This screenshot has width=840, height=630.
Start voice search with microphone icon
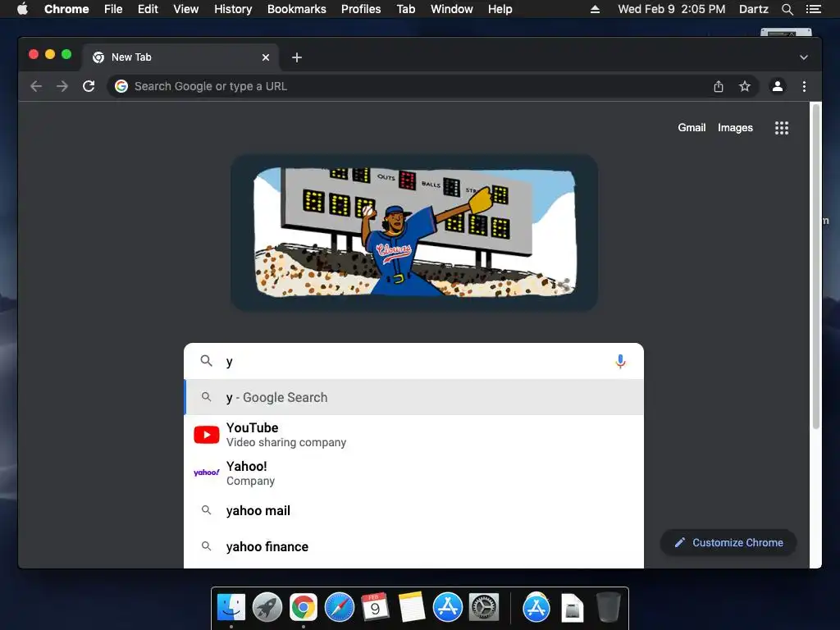pyautogui.click(x=620, y=362)
